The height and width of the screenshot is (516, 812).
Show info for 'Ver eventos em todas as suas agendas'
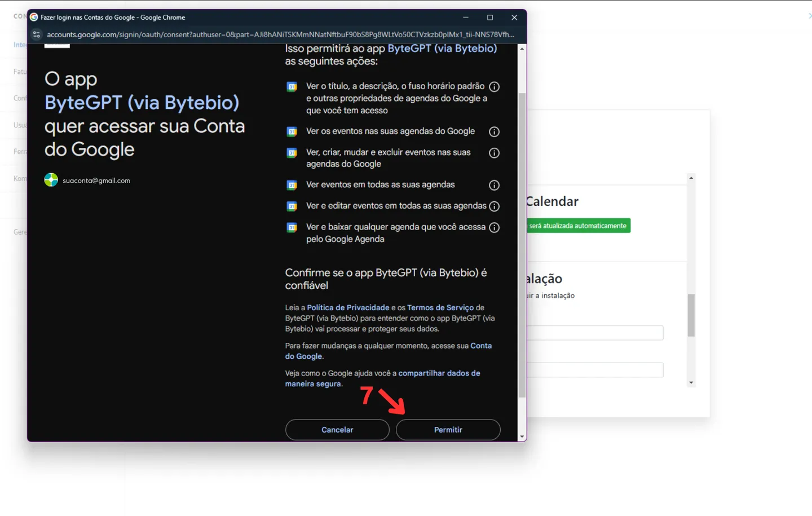pos(494,186)
